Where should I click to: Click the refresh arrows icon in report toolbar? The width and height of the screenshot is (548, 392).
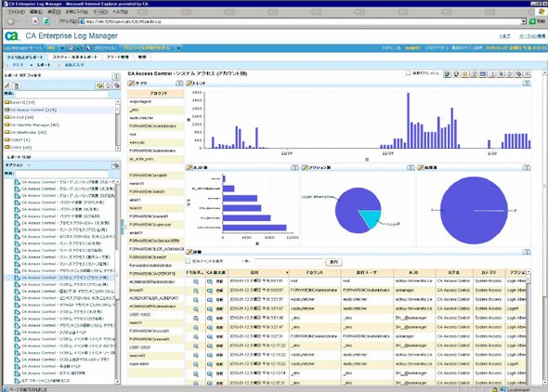click(x=510, y=74)
